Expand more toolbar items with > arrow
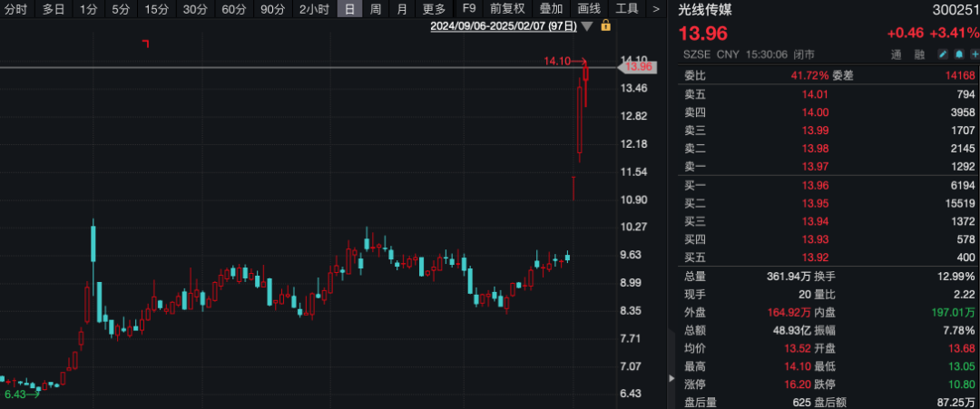The width and height of the screenshot is (980, 409). (656, 9)
